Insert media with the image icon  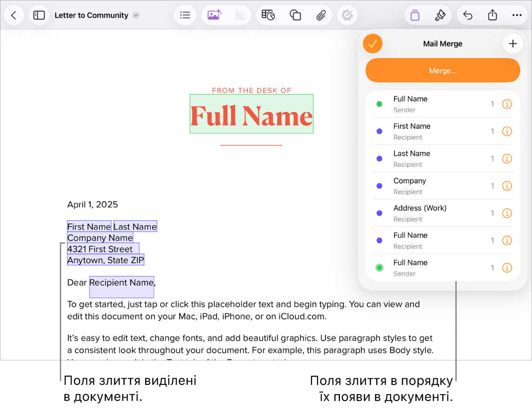click(x=214, y=15)
